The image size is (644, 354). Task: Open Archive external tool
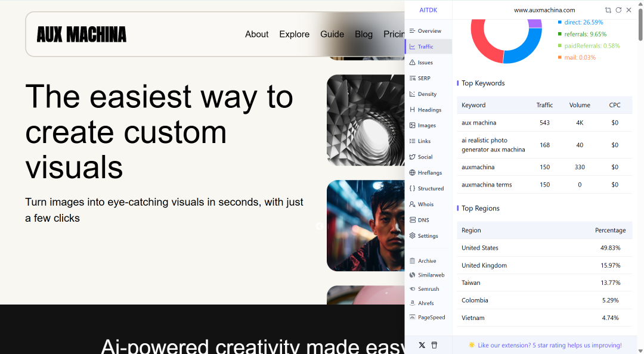[x=428, y=261]
